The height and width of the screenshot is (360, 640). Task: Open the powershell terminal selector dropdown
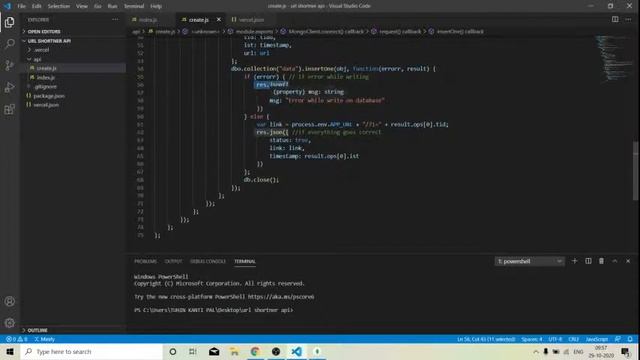pyautogui.click(x=529, y=261)
